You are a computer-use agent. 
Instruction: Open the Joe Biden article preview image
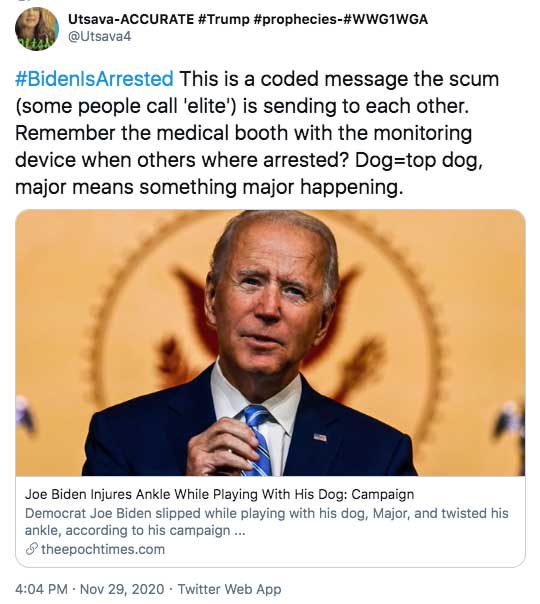pos(270,343)
